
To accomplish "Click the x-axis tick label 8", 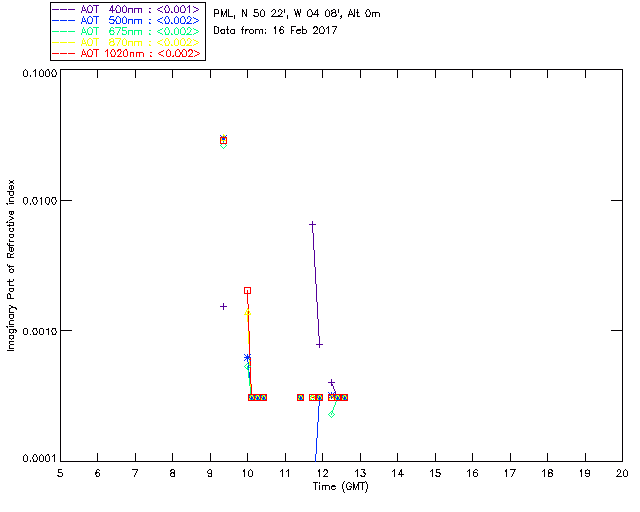I will coord(173,474).
